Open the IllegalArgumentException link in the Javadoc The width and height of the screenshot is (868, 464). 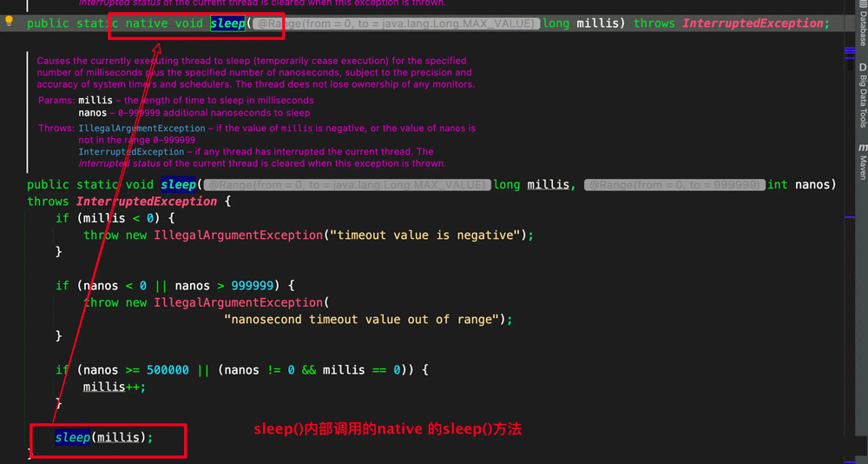pos(141,128)
